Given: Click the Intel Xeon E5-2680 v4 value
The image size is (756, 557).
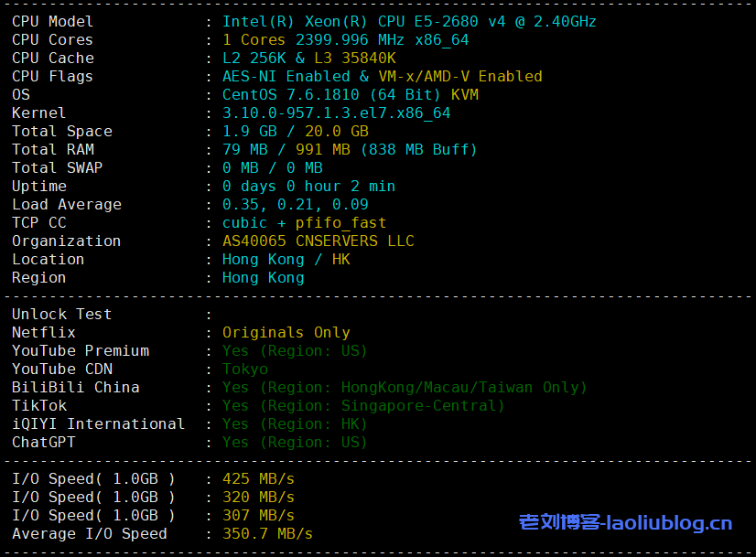Looking at the screenshot, I should [x=409, y=21].
